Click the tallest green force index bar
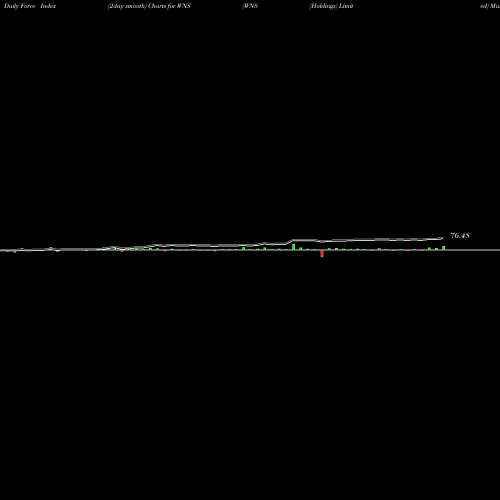 pos(293,247)
